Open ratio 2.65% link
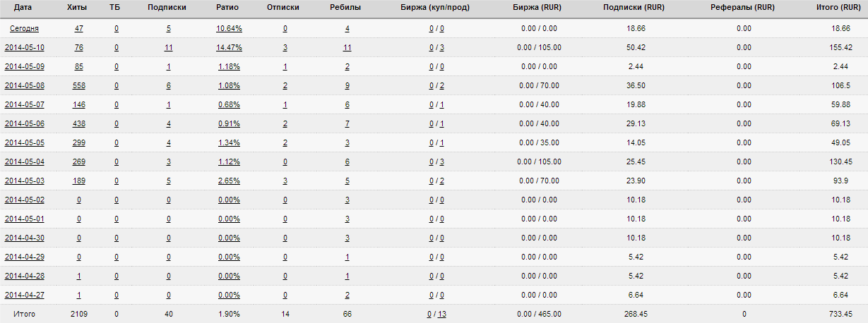This screenshot has height=323, width=868. tap(229, 181)
